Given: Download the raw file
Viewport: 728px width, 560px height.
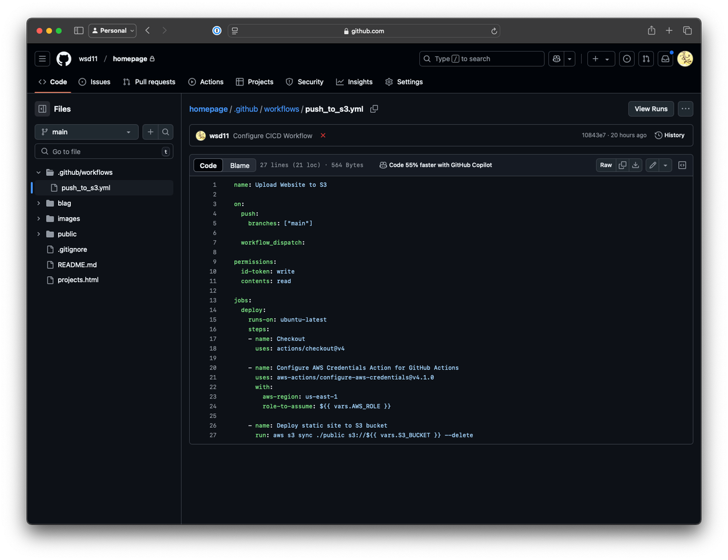Looking at the screenshot, I should click(x=635, y=165).
